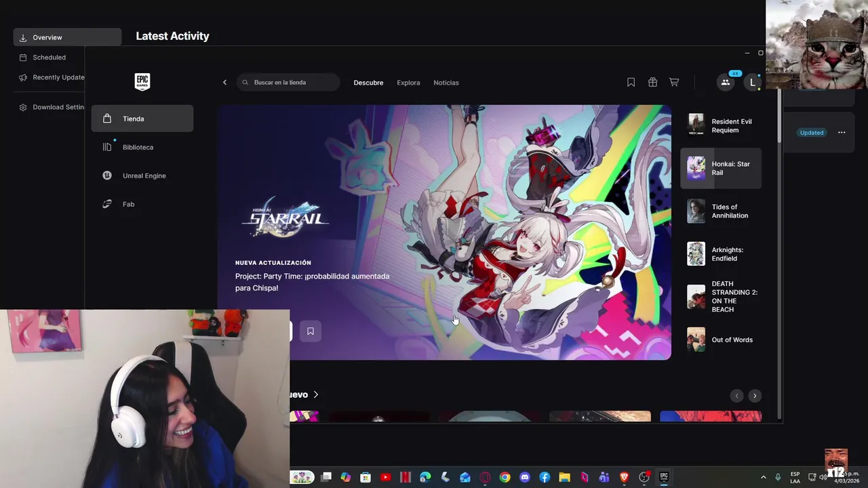868x488 pixels.
Task: Click the ESP LAA language indicator
Action: [x=795, y=477]
